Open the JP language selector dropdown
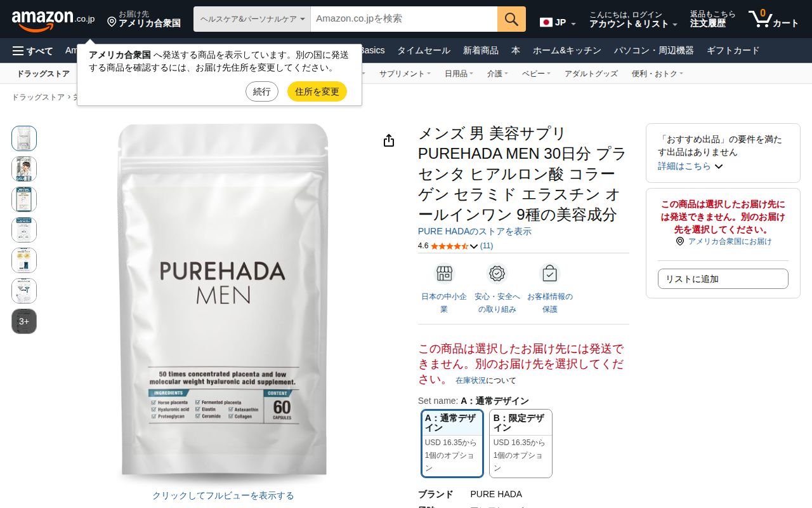Screen dimensions: 812x508 [x=558, y=23]
